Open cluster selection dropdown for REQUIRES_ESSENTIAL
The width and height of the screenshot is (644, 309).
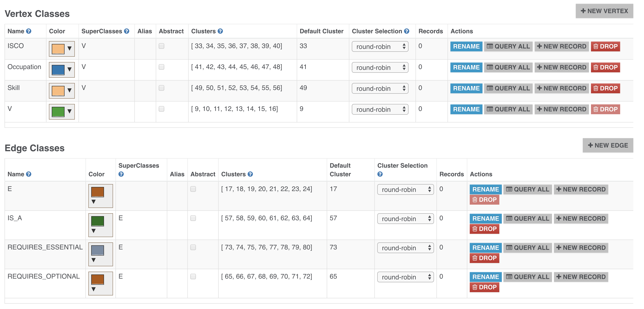click(x=405, y=248)
